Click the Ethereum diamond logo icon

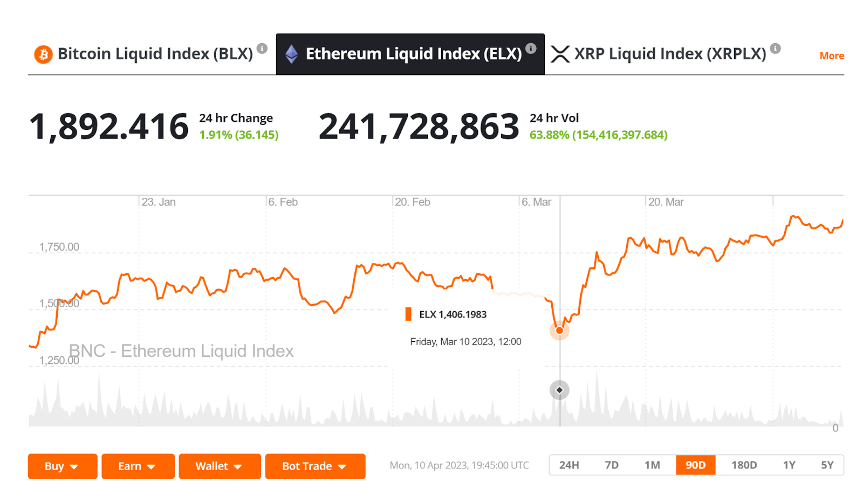[291, 54]
